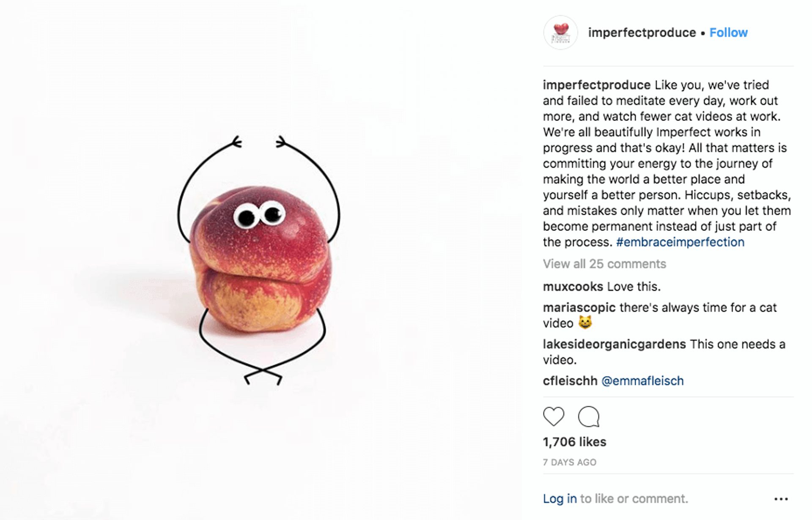Follow the imperfectproduce account

point(728,33)
